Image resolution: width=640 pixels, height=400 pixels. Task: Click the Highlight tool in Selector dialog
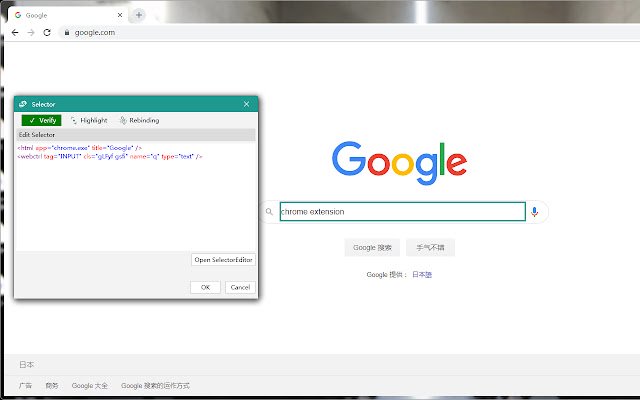click(x=89, y=120)
